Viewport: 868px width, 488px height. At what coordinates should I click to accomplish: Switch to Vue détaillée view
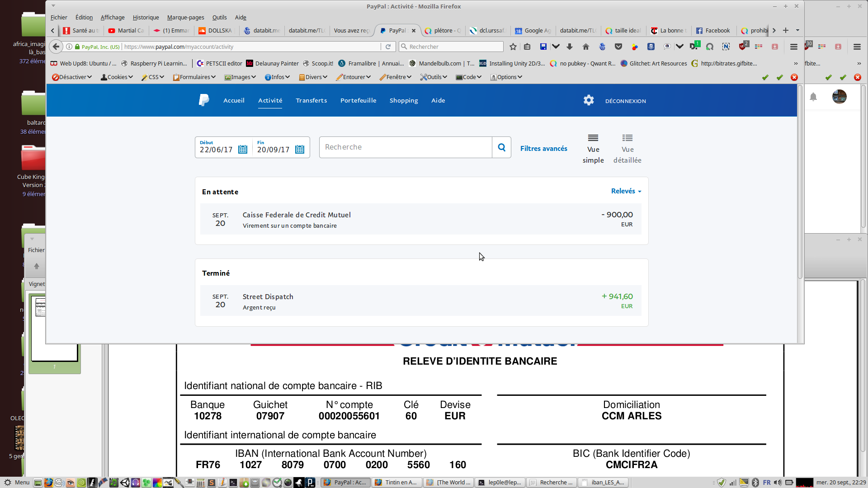tap(627, 149)
